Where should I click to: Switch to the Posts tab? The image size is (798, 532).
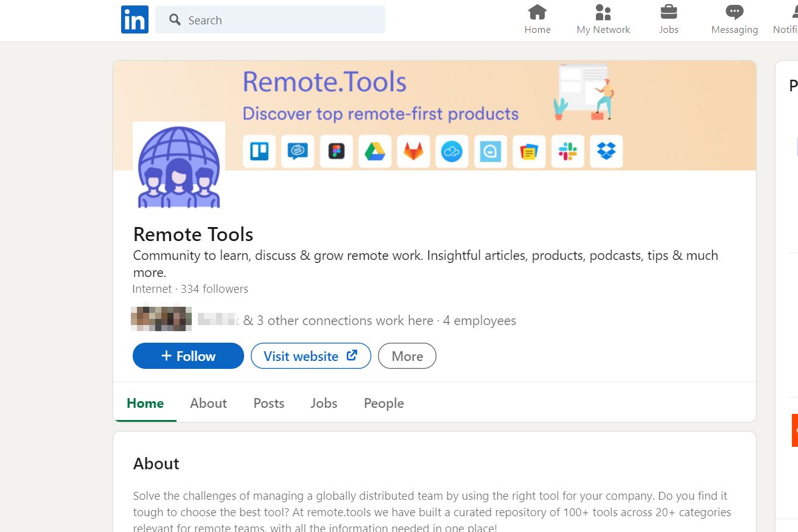269,403
